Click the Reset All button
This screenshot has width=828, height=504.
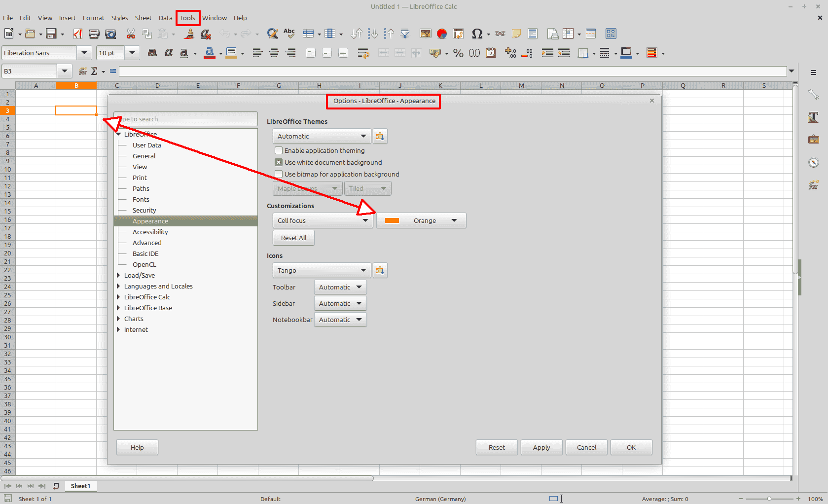[x=293, y=238]
